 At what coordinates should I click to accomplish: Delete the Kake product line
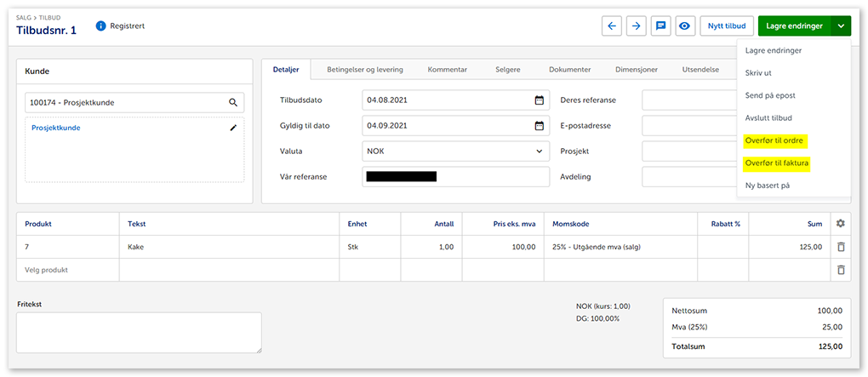tap(840, 247)
